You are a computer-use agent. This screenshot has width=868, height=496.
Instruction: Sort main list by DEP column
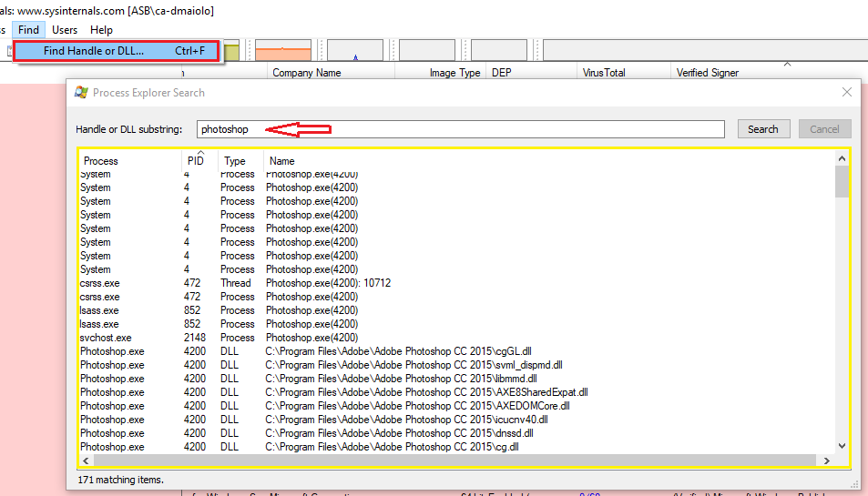coord(531,73)
